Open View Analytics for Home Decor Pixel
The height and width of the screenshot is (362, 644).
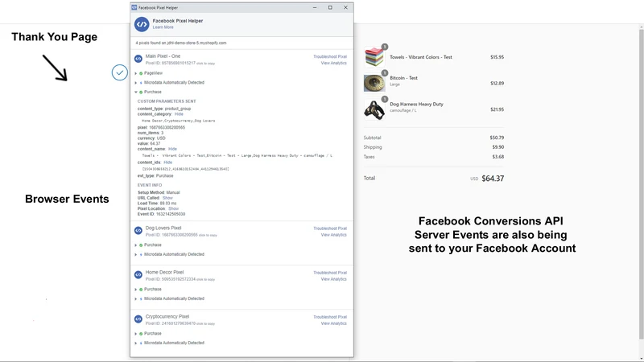[333, 279]
